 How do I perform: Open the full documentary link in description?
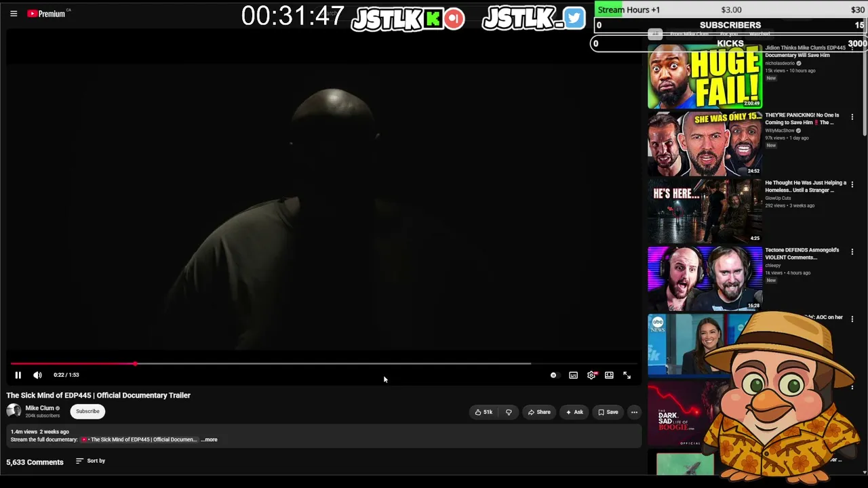click(138, 440)
